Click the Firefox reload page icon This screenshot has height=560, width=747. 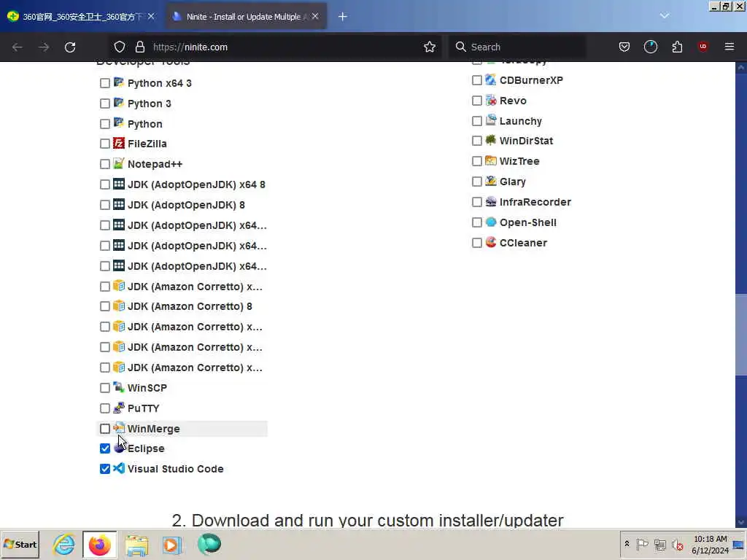click(x=70, y=47)
